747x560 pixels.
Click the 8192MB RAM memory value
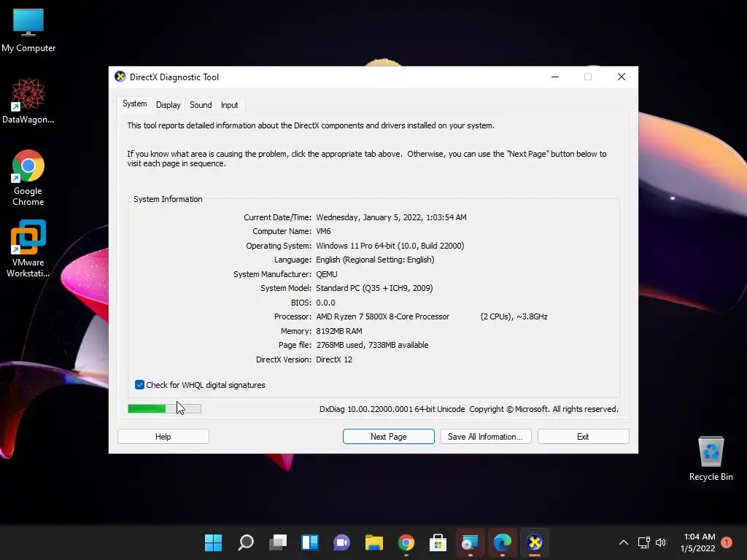tap(338, 331)
